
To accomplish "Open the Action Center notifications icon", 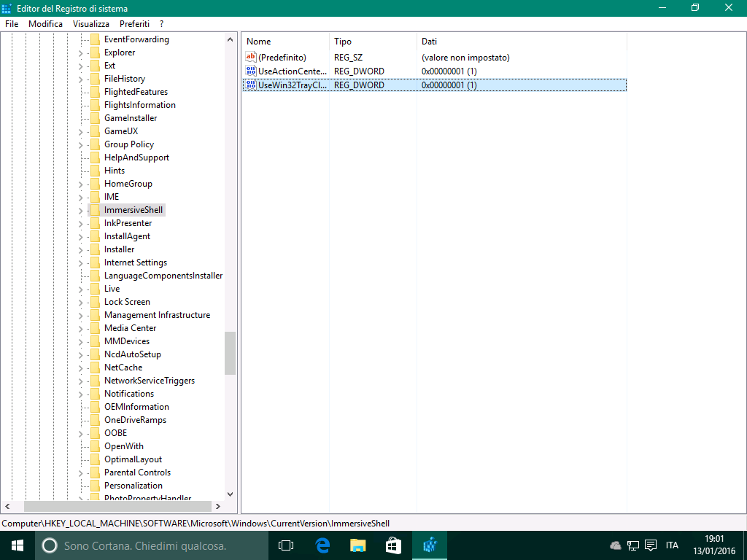I will click(651, 545).
